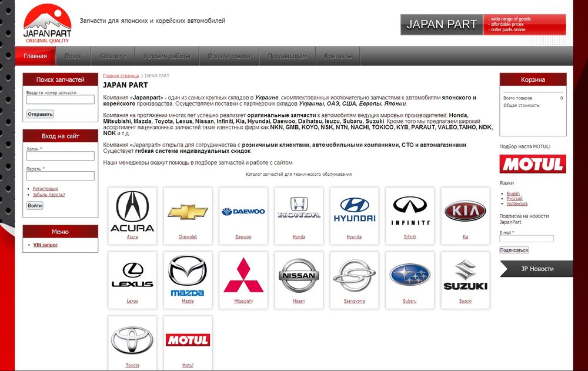588x371 pixels.
Task: Select the Toyota logo
Action: pos(132,340)
